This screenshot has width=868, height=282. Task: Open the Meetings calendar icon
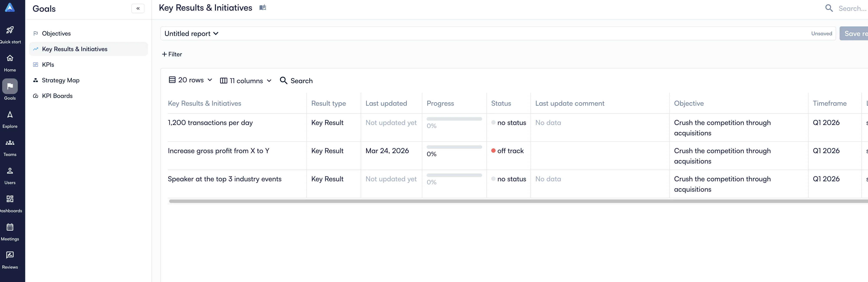10,227
